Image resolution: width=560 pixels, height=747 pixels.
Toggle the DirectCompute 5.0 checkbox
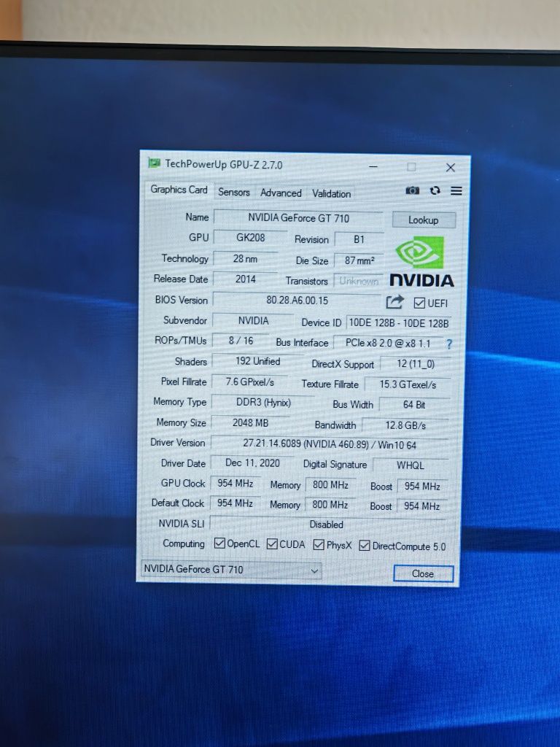[x=365, y=546]
